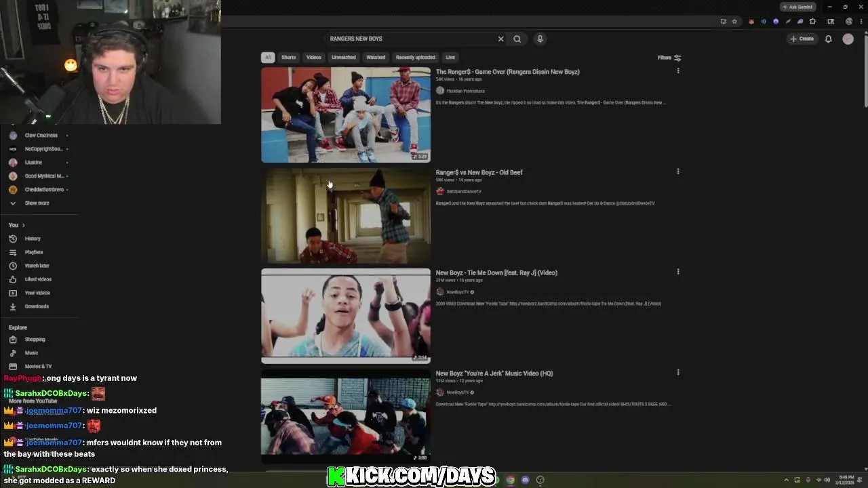The width and height of the screenshot is (868, 488).
Task: Open the Filters option
Action: click(x=669, y=58)
